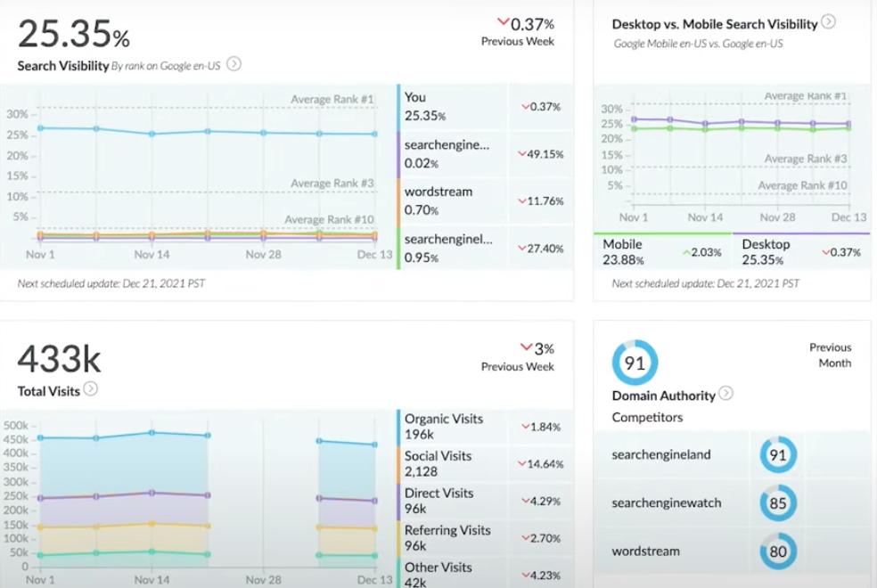
Task: Click Nov 14 peak on total visits chart
Action: pyautogui.click(x=152, y=433)
